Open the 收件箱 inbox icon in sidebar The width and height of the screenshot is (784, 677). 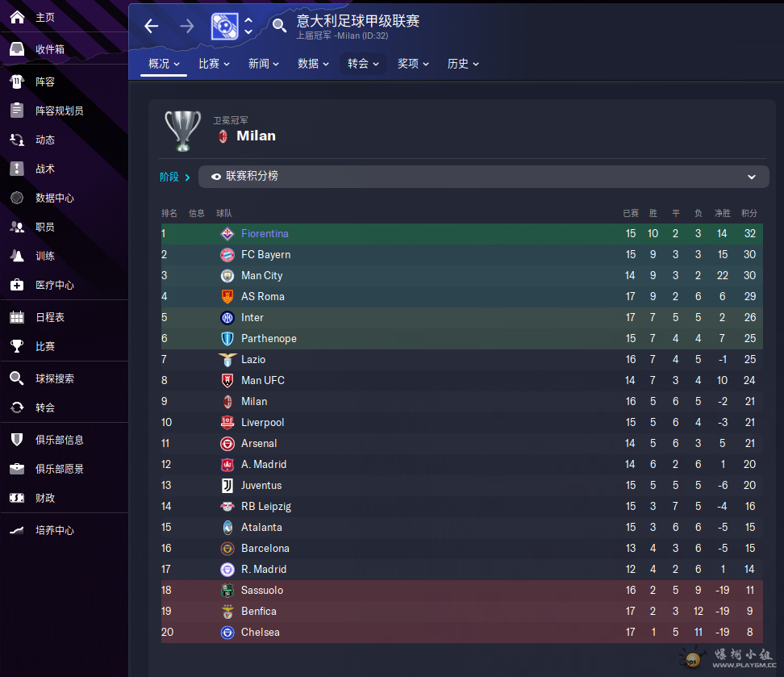coord(17,49)
